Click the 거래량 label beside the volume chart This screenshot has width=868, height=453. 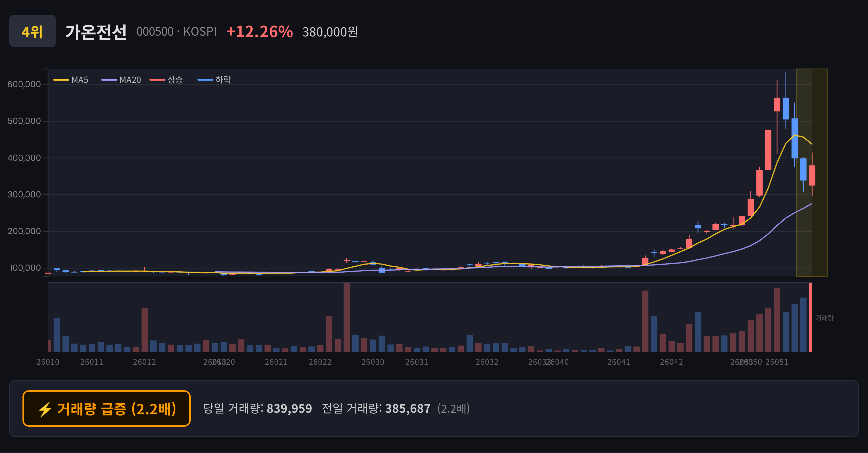pos(824,318)
